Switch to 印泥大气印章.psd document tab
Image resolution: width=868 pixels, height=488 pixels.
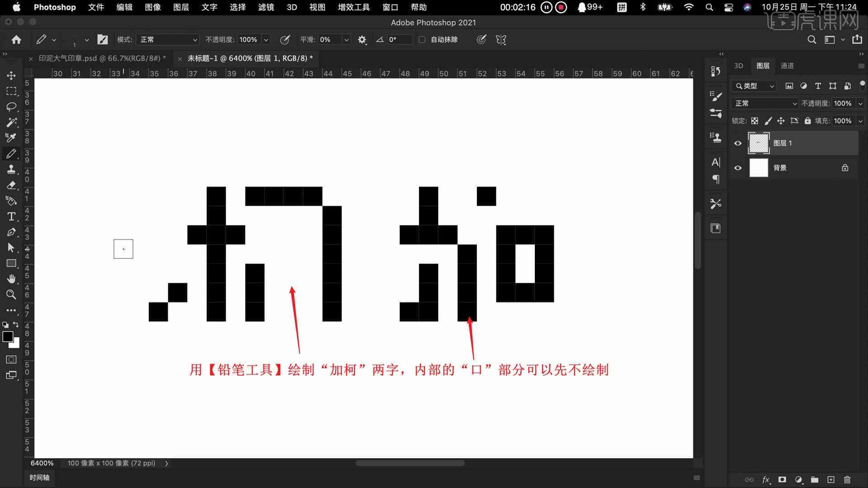pyautogui.click(x=102, y=58)
